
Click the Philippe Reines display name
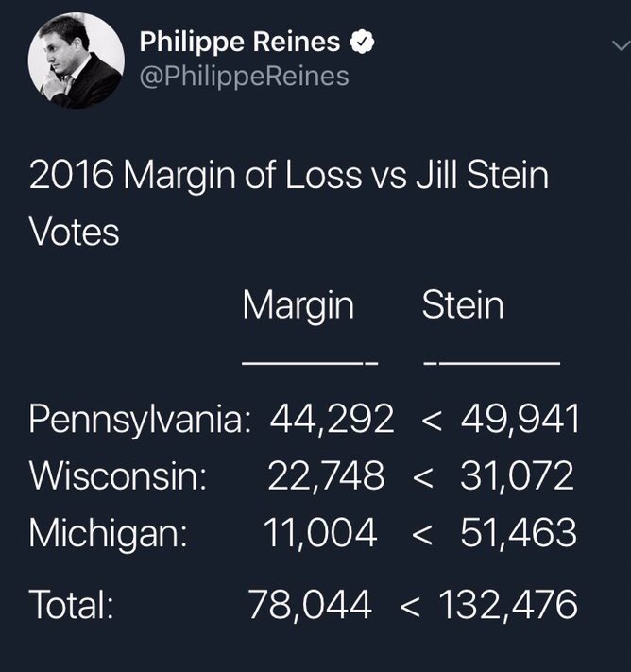coord(242,43)
